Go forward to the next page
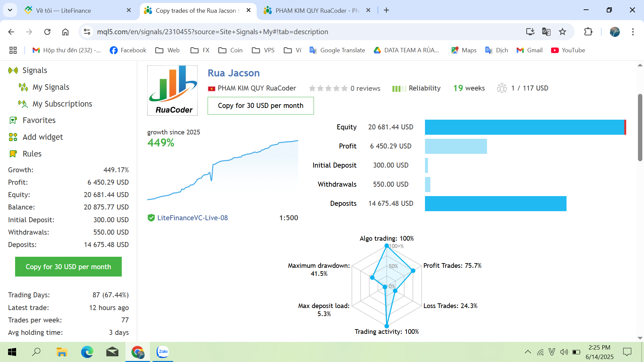Viewport: 644px width, 362px height. [x=29, y=32]
